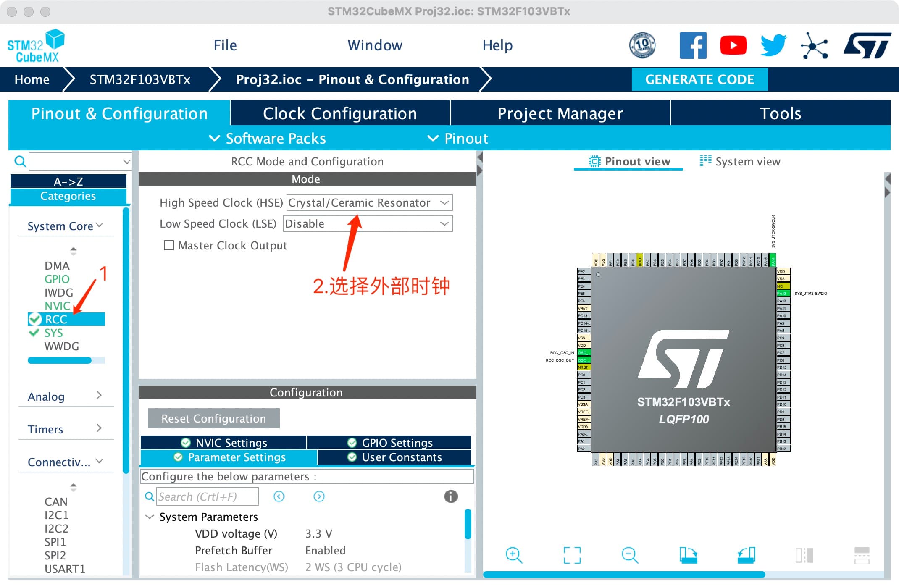Click the System Core horizontal scrollbar
Screen dimensions: 899x588
(60, 360)
